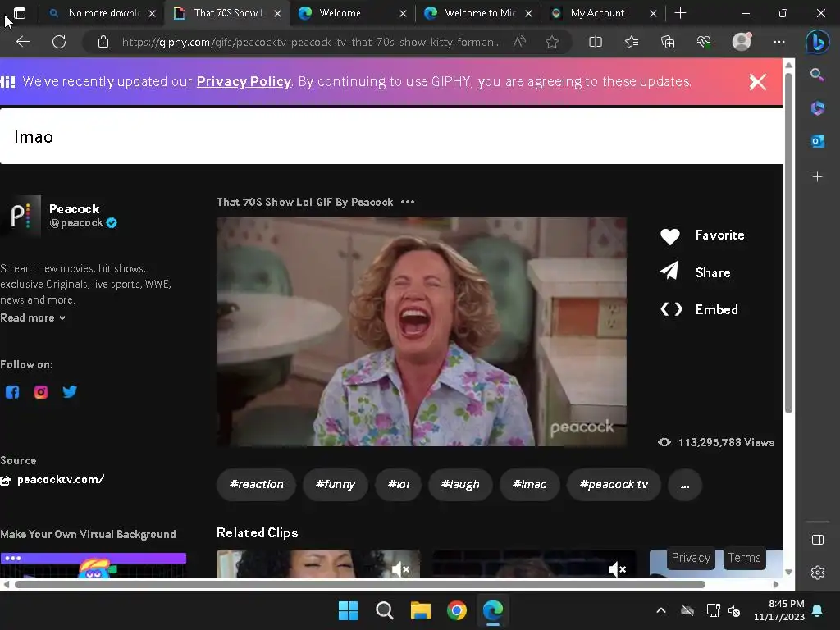
Task: Open Windows taskbar search
Action: pyautogui.click(x=384, y=610)
